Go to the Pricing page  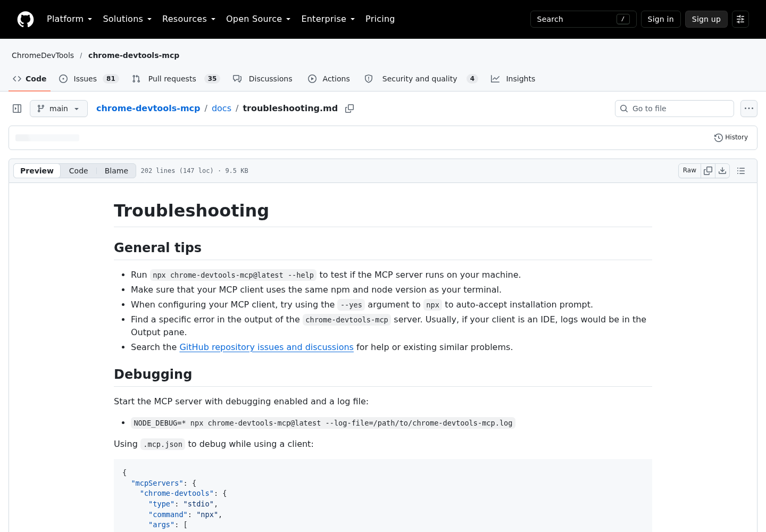coord(380,19)
